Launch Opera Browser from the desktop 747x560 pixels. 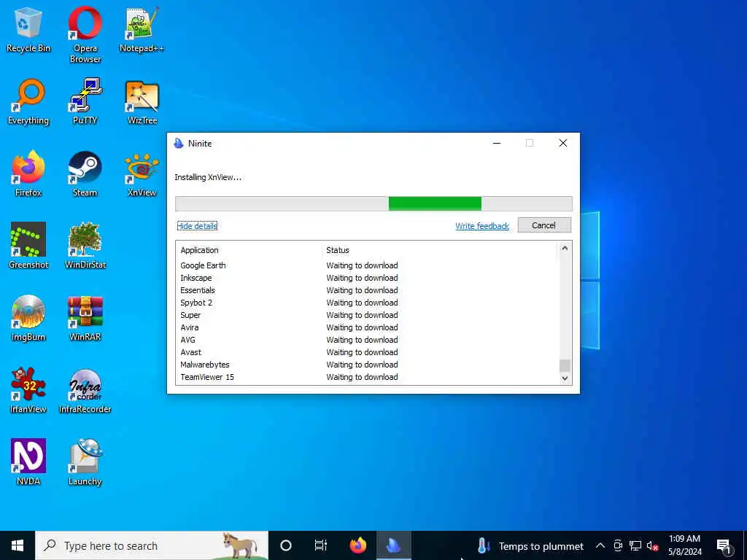point(85,34)
